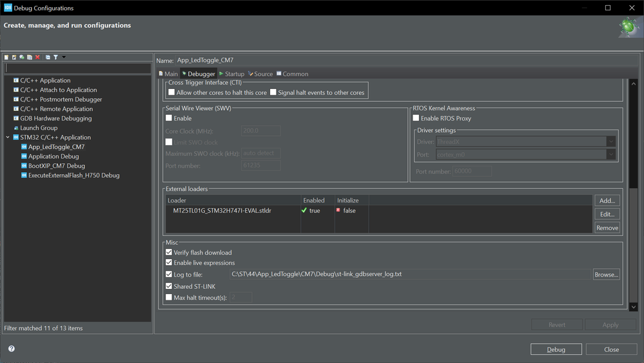Screen dimensions: 644x363
Task: Click the Add... external loader button
Action: point(607,201)
